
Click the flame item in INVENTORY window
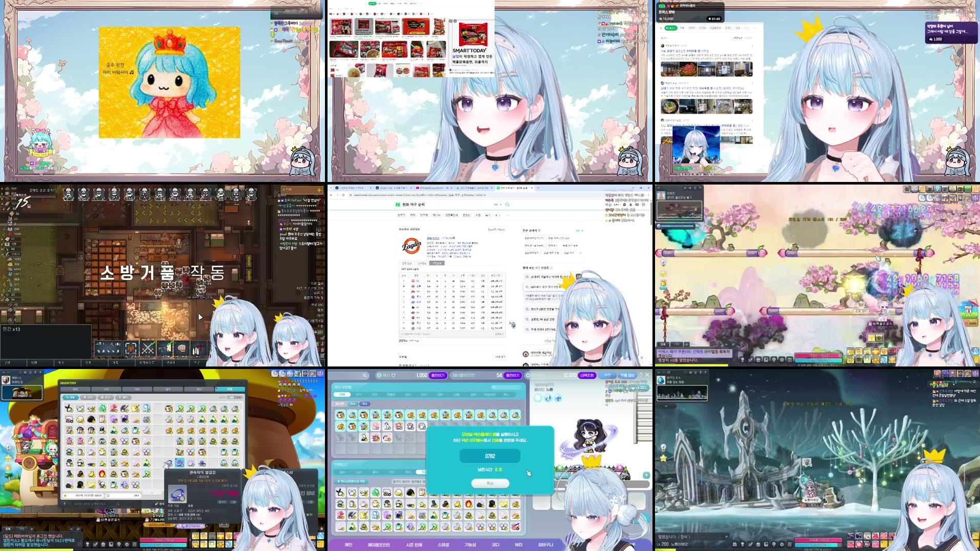point(102,473)
